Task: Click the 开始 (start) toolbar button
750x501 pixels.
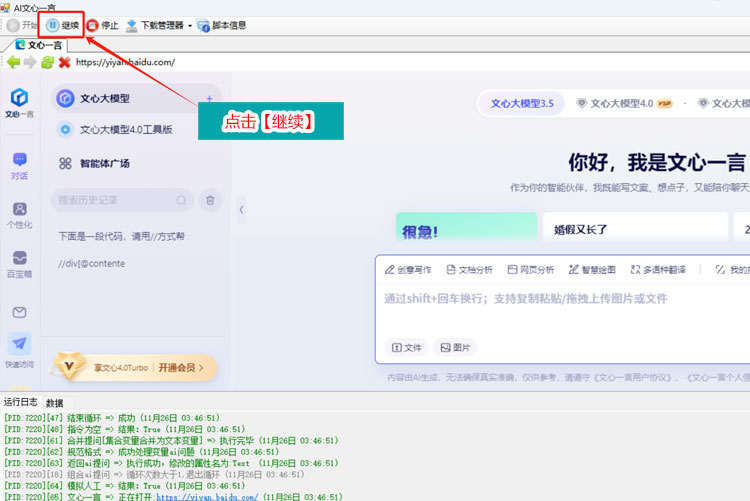Action: (22, 25)
